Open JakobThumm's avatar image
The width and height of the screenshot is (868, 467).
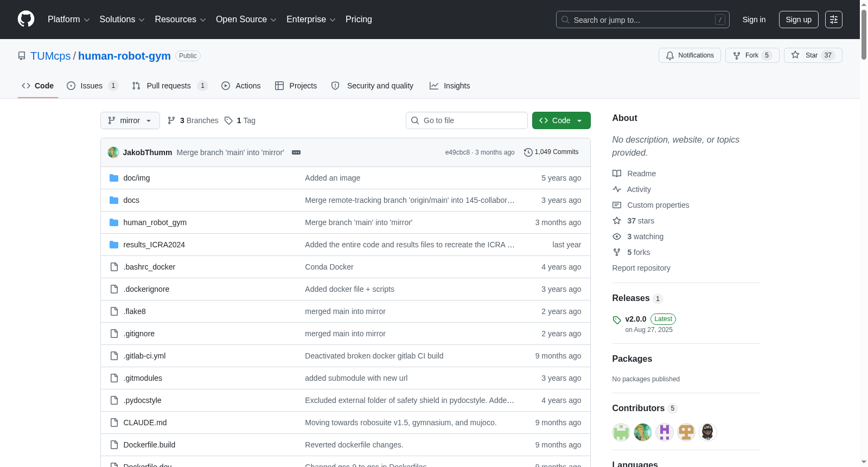[113, 152]
